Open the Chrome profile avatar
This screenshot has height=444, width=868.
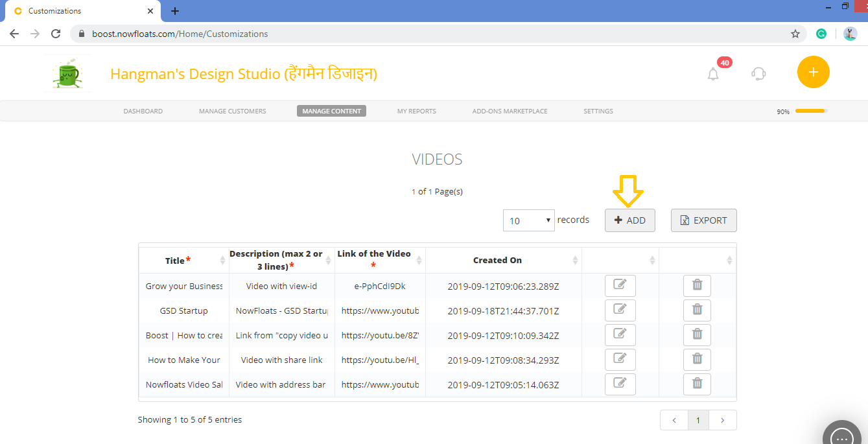click(850, 34)
